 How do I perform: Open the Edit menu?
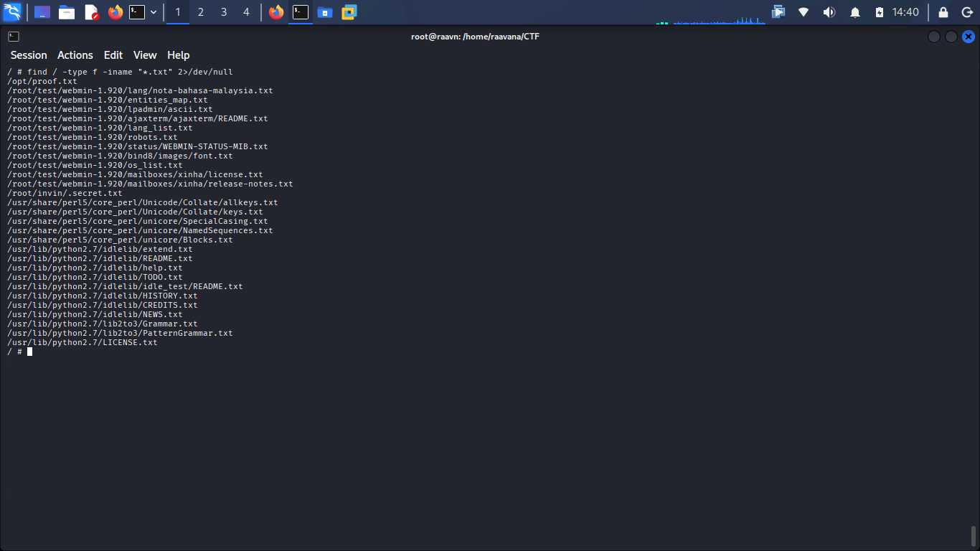113,55
